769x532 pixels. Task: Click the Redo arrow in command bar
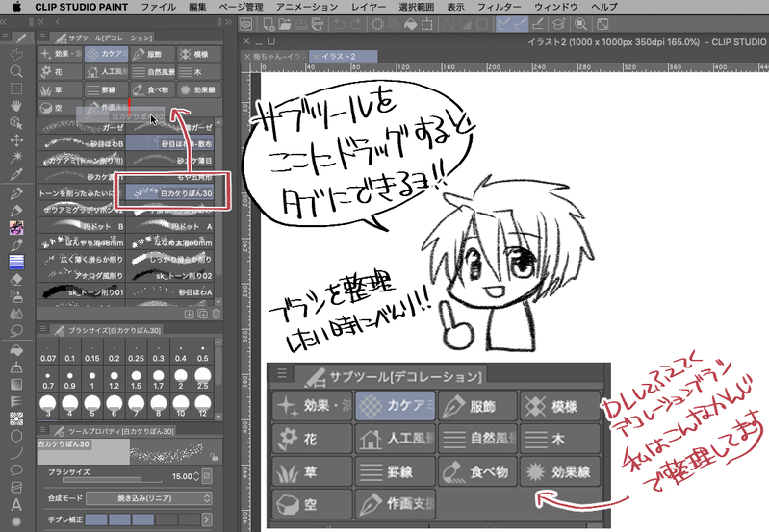click(x=355, y=23)
